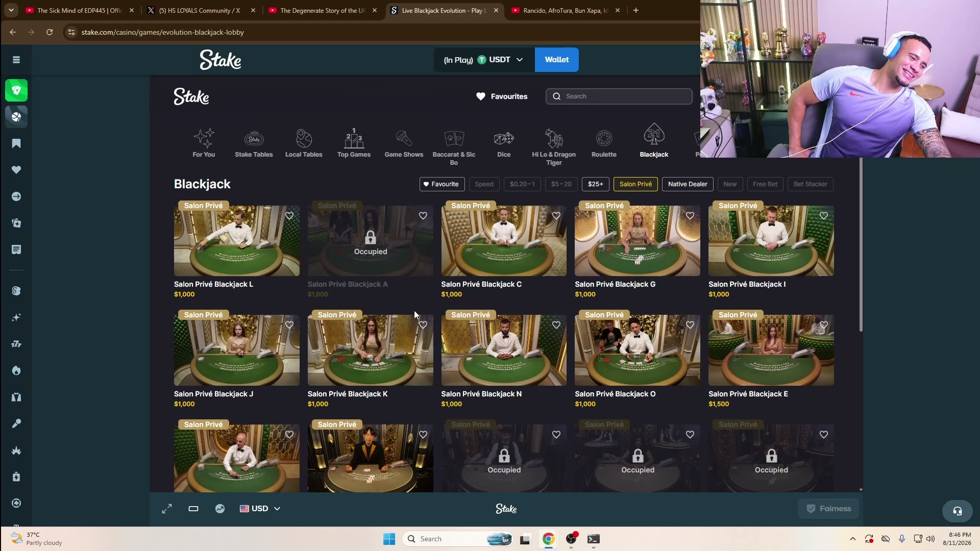Toggle the Salon Privé filter chip
This screenshot has width=980, height=551.
[635, 184]
